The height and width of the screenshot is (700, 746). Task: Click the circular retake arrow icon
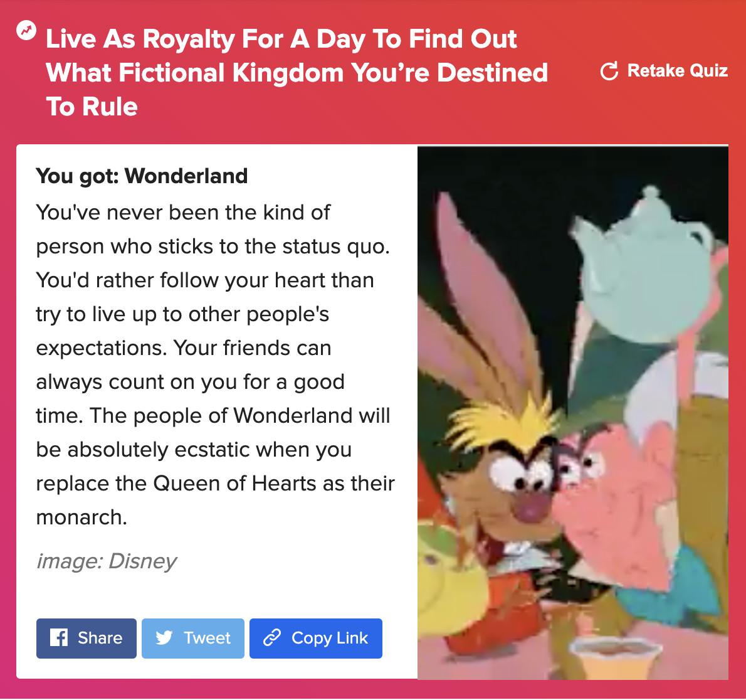[609, 71]
